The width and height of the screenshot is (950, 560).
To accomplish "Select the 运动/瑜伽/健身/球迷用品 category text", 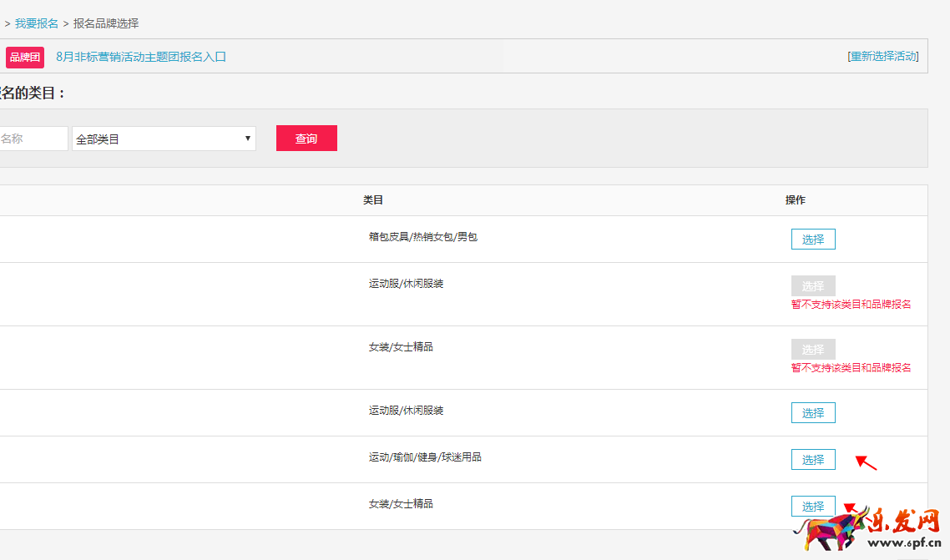I will click(x=425, y=457).
